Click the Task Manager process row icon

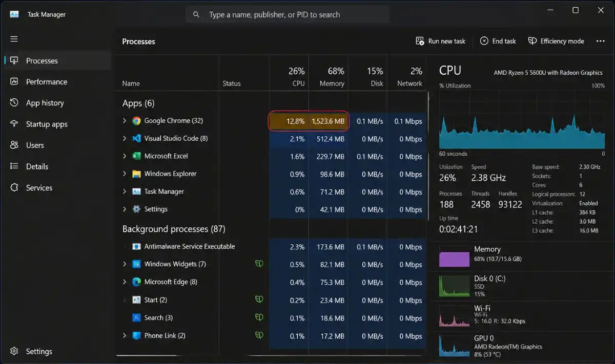136,191
